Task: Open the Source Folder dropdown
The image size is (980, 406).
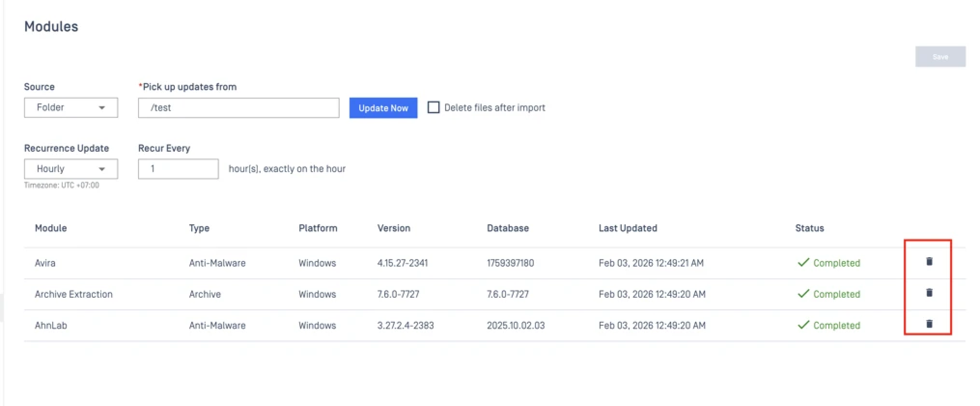Action: pos(71,108)
